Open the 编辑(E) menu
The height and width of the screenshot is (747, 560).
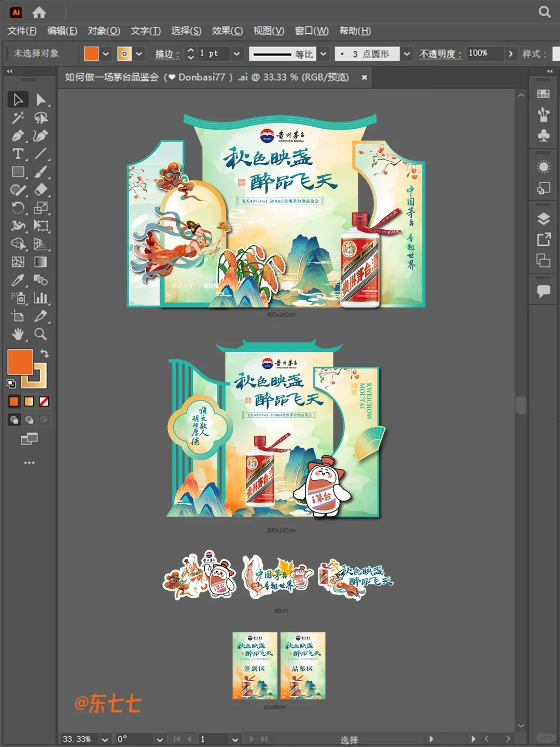(62, 31)
